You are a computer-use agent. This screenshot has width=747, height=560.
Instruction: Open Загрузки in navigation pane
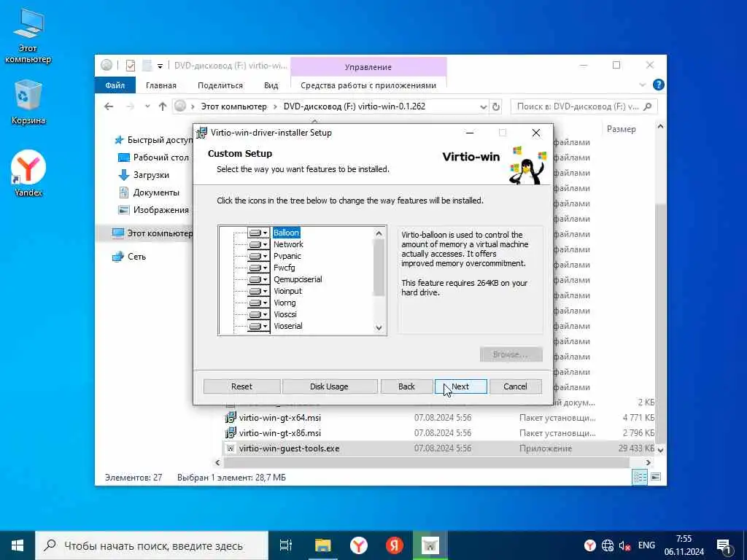[x=144, y=175]
